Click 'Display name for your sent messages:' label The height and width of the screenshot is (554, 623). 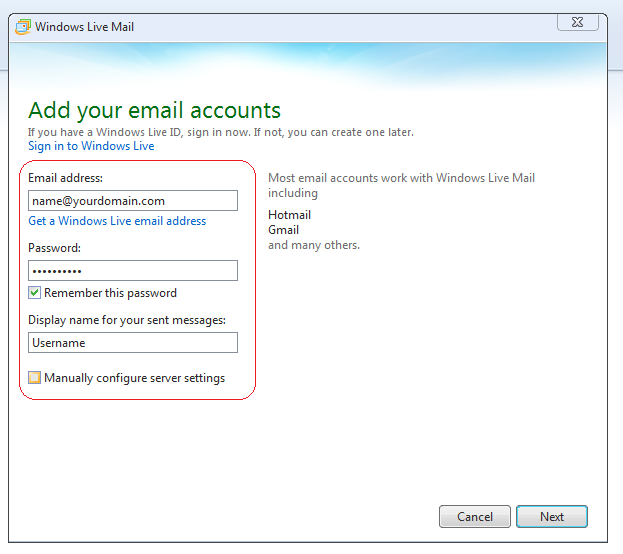127,320
